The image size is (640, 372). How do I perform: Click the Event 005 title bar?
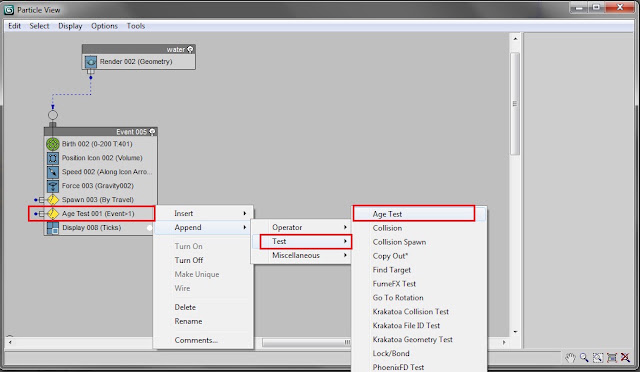click(100, 131)
